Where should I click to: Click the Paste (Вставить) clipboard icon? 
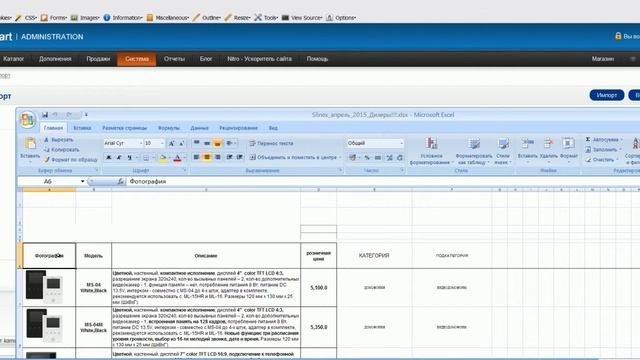pyautogui.click(x=30, y=144)
